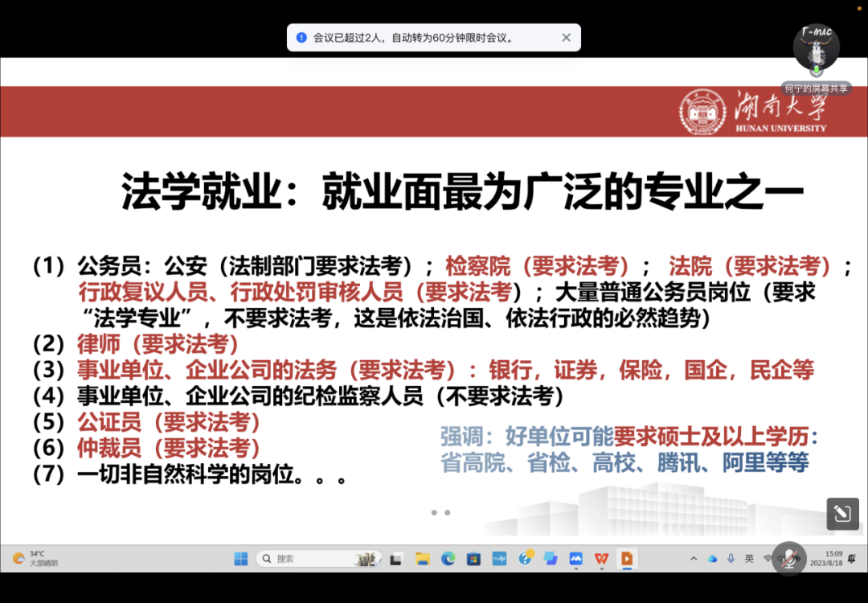Expand the hidden system tray icons
This screenshot has height=603, width=868.
coord(694,559)
